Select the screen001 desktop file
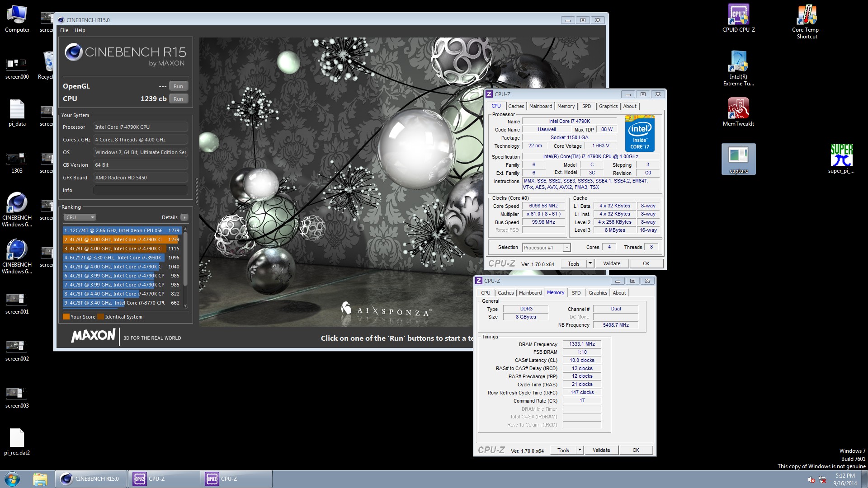The height and width of the screenshot is (488, 868). [x=17, y=303]
